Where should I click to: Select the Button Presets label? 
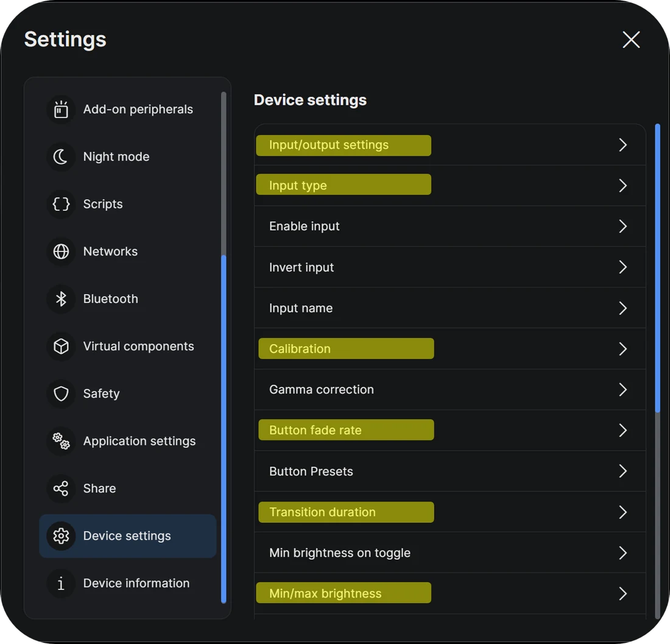311,472
